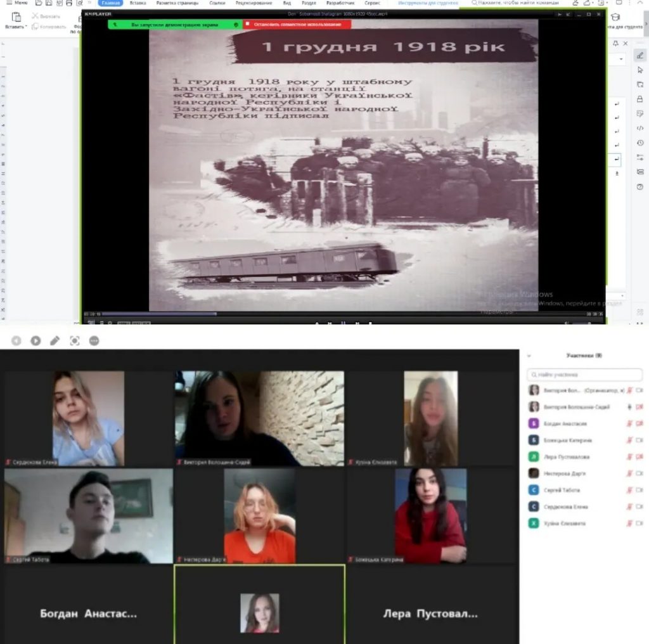Open the Вставка ribbon tab
This screenshot has width=649, height=644.
point(138,3)
